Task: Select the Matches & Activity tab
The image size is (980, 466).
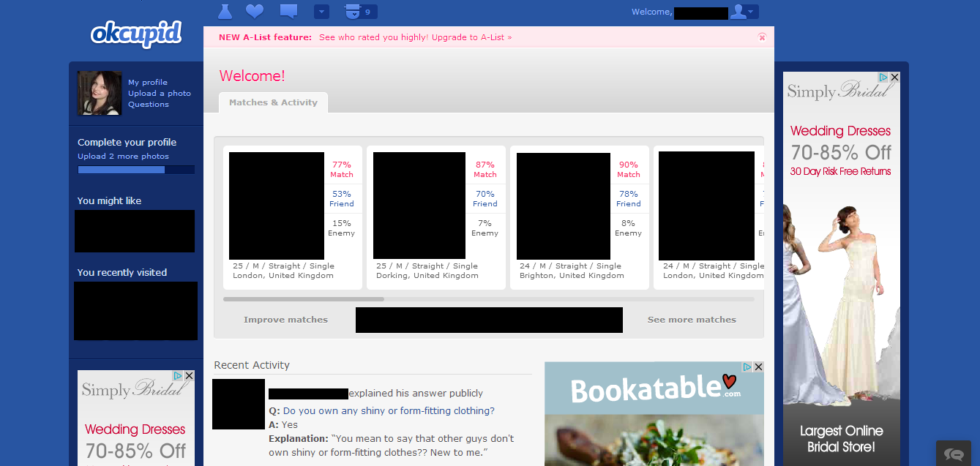Action: pos(273,102)
